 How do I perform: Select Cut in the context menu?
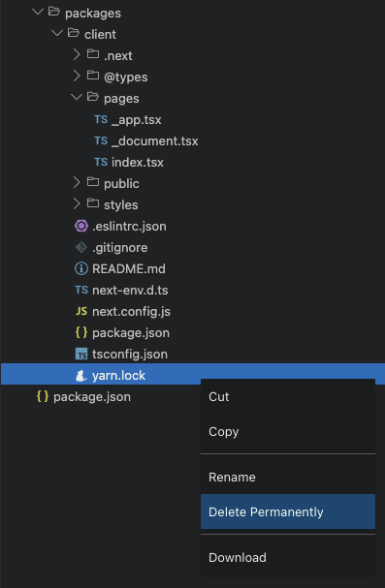point(288,397)
